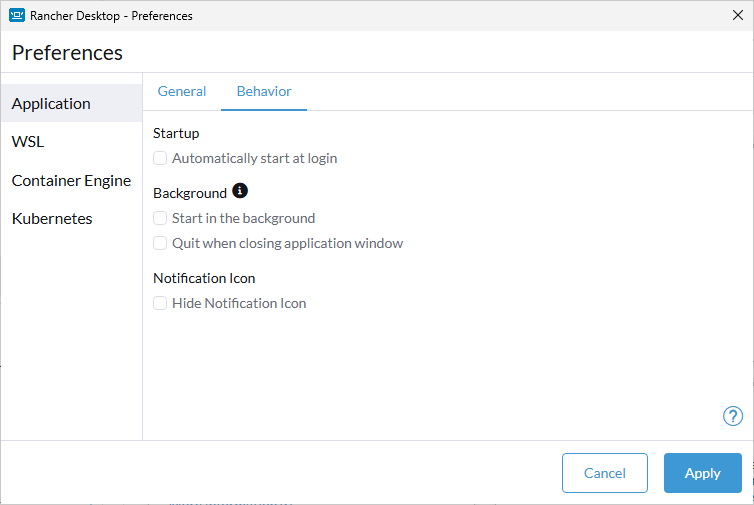Click the Rancher Desktop logo in title bar

pos(17,15)
